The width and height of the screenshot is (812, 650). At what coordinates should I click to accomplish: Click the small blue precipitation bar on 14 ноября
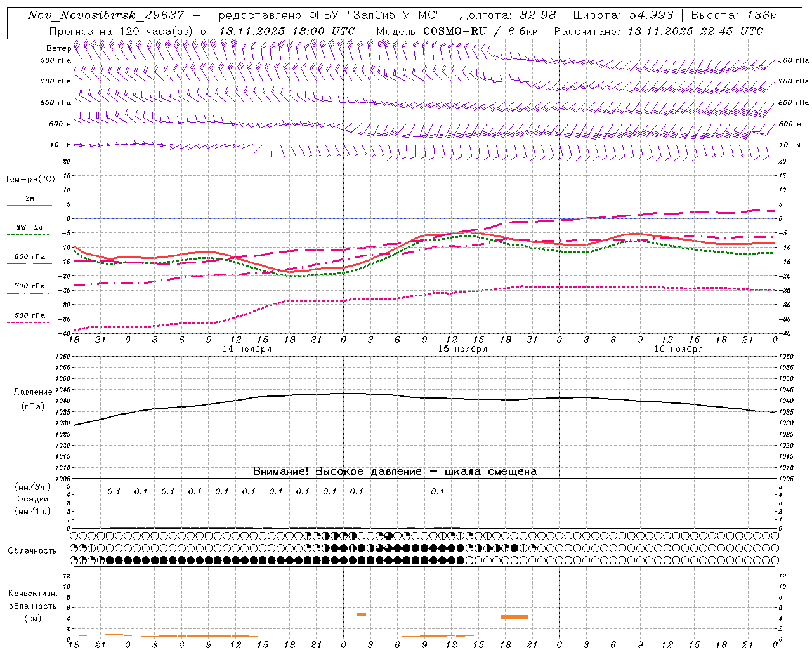pyautogui.click(x=173, y=527)
